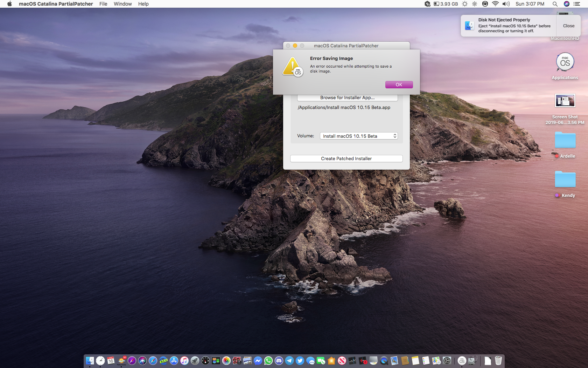
Task: Open the Volume dropdown showing Install macOS 10.15 Beta
Action: (x=359, y=136)
